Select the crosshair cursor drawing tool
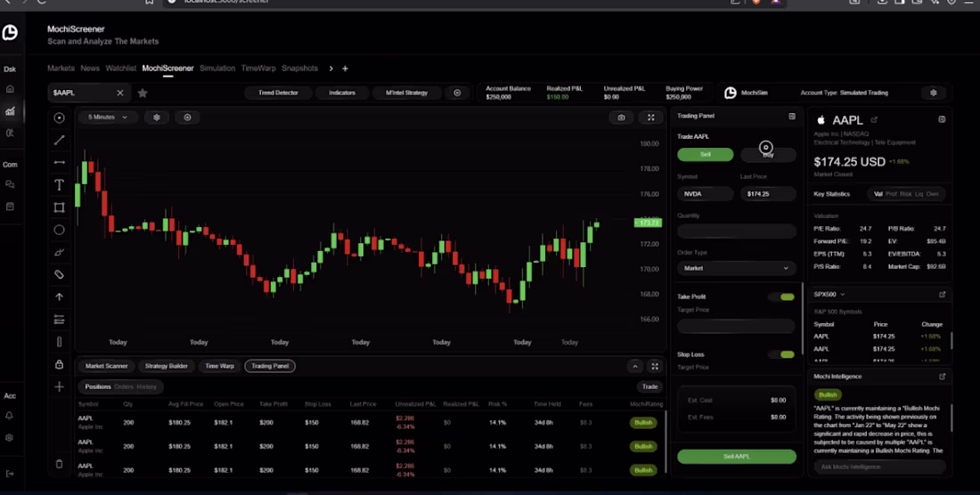 click(60, 118)
